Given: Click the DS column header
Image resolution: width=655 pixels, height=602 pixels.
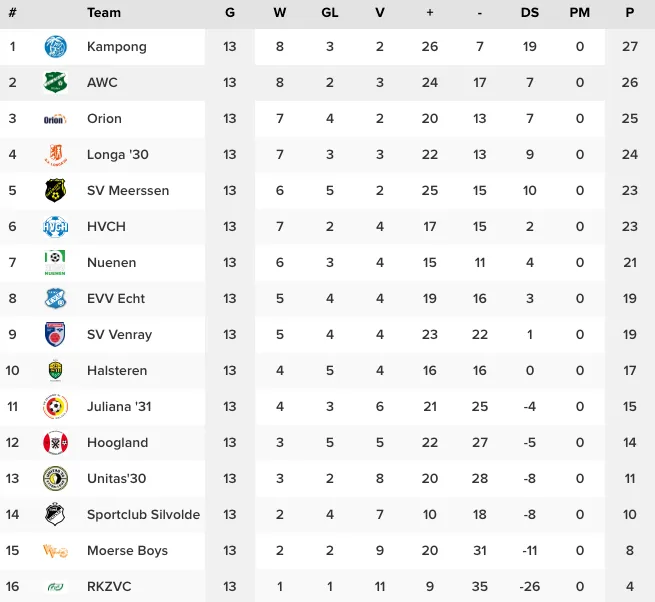Looking at the screenshot, I should point(530,13).
